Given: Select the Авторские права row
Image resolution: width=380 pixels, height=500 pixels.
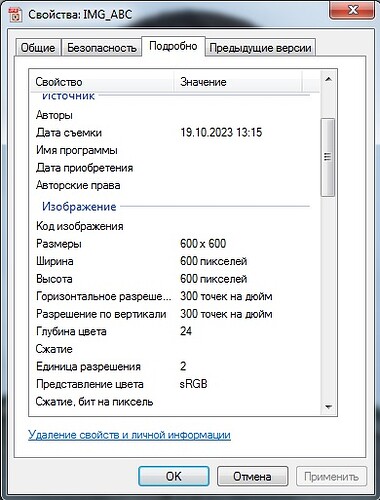Looking at the screenshot, I should (175, 185).
